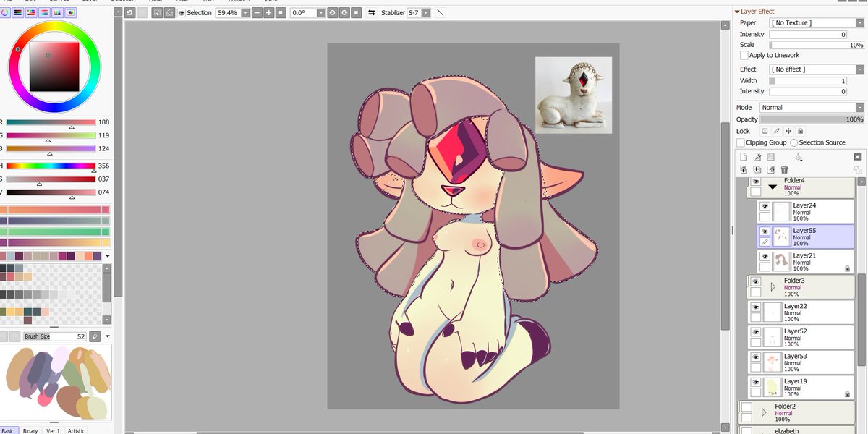This screenshot has width=868, height=434.
Task: Click the merge down layer icon
Action: point(757,169)
